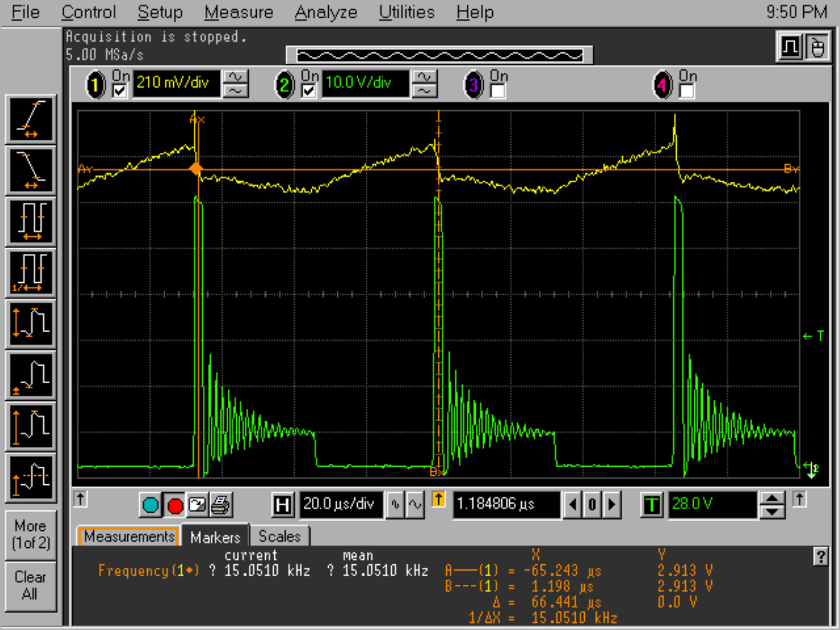Image resolution: width=840 pixels, height=630 pixels.
Task: Decrease channel 1 waveform size with lower button
Action: [x=235, y=91]
